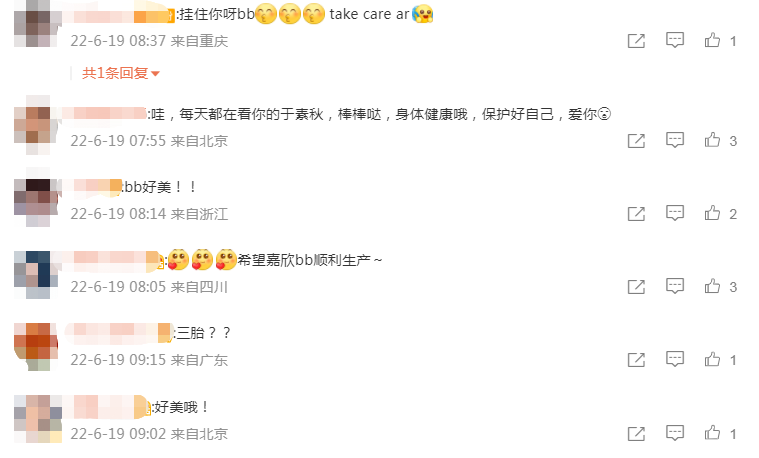Viewport: 759px width, 458px height.
Task: Like the '三胎？？' comment from 广东
Action: 713,360
